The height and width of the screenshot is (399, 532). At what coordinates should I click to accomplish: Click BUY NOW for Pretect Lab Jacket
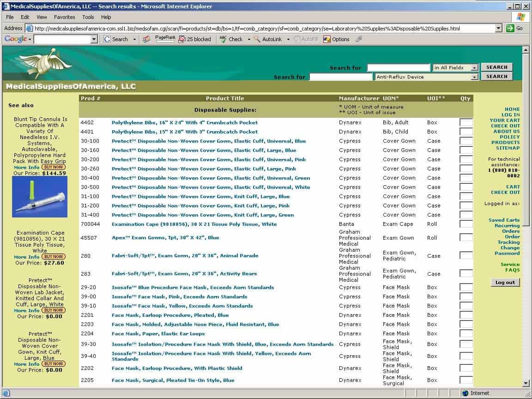point(54,310)
